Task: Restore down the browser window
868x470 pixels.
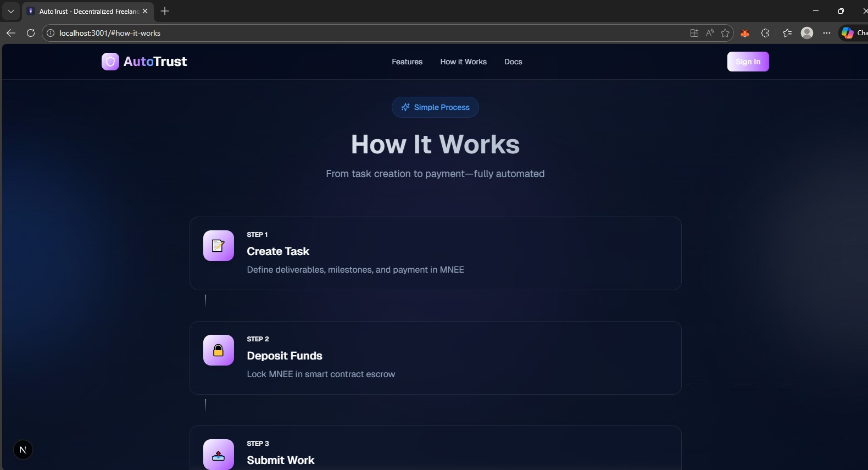Action: (841, 11)
